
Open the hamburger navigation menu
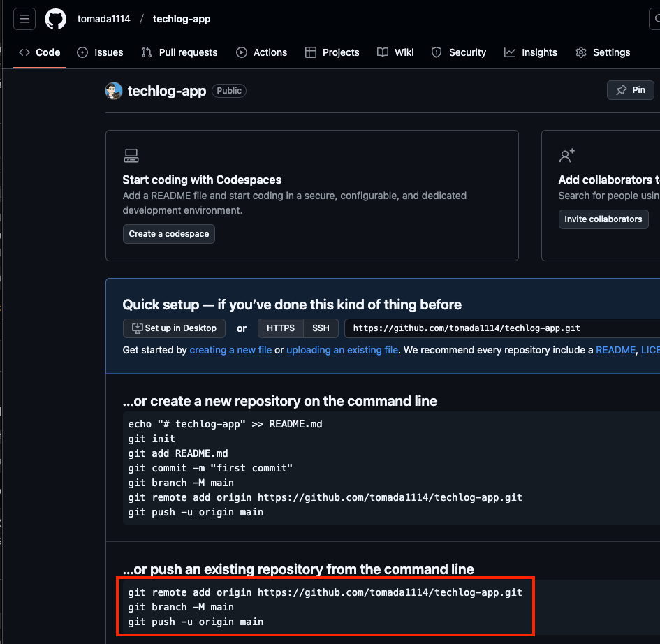pyautogui.click(x=24, y=19)
